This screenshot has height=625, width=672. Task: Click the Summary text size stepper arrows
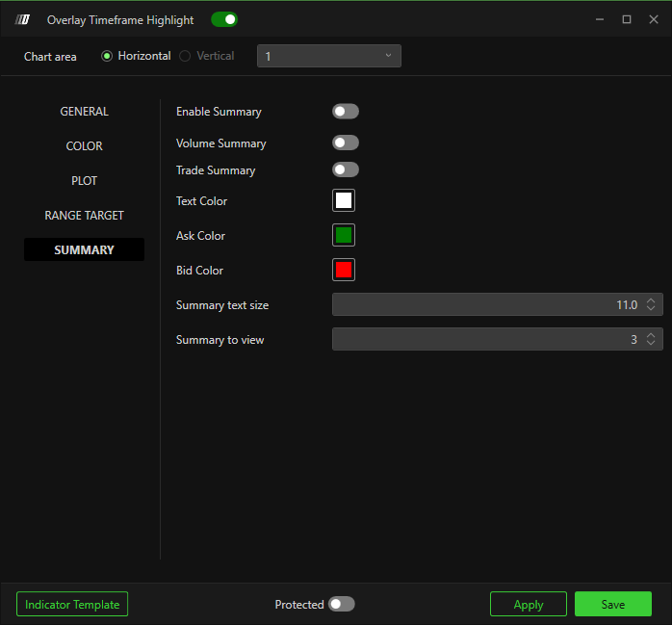(651, 304)
